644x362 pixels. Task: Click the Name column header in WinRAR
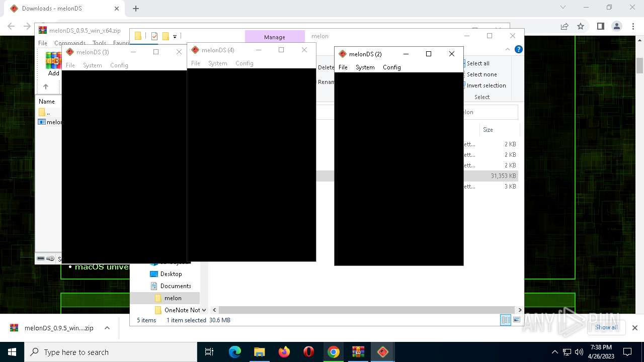coord(47,102)
